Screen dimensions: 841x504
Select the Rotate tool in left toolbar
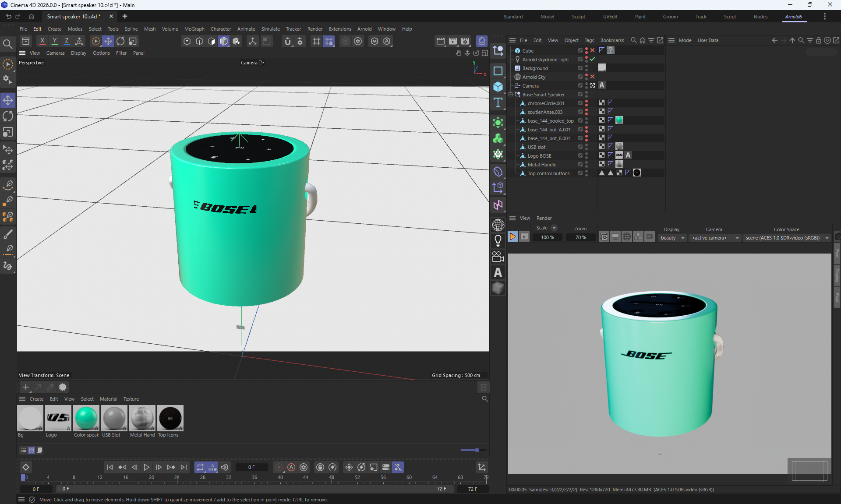(x=8, y=116)
